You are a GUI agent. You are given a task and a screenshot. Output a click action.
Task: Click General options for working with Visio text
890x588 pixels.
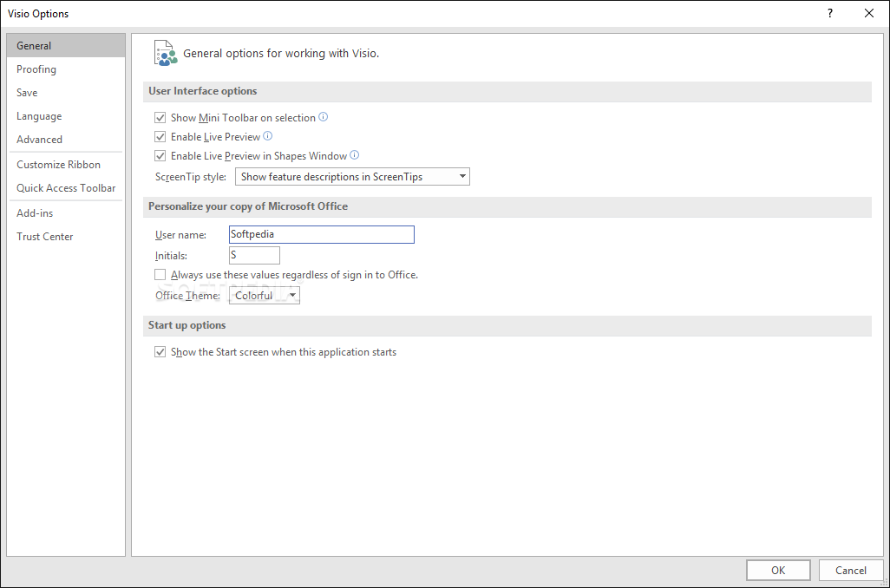(x=281, y=54)
